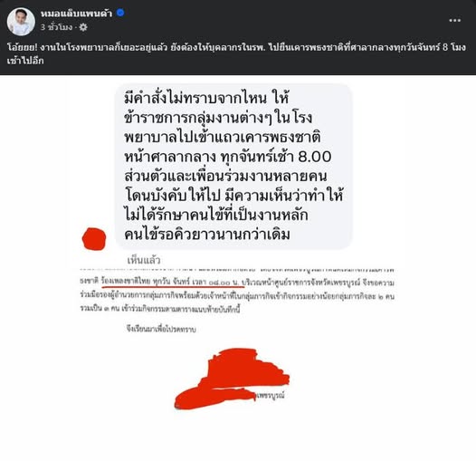Click the gear audience icon beside timestamp
Screen dimensions: 476x461
83,27
